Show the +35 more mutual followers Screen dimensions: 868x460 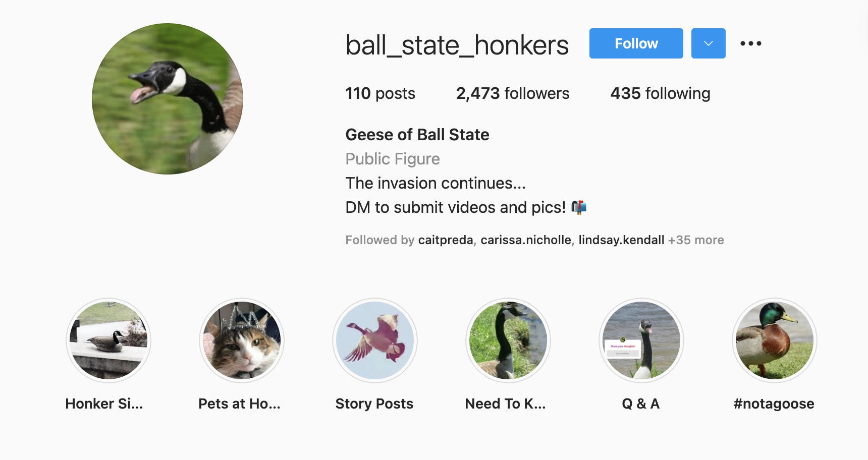[696, 240]
